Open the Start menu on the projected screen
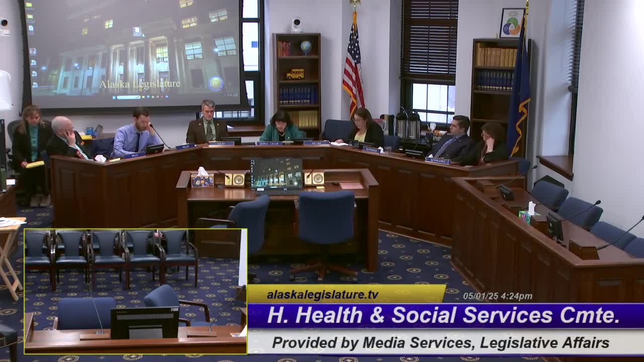The width and height of the screenshot is (644, 362). click(x=114, y=96)
